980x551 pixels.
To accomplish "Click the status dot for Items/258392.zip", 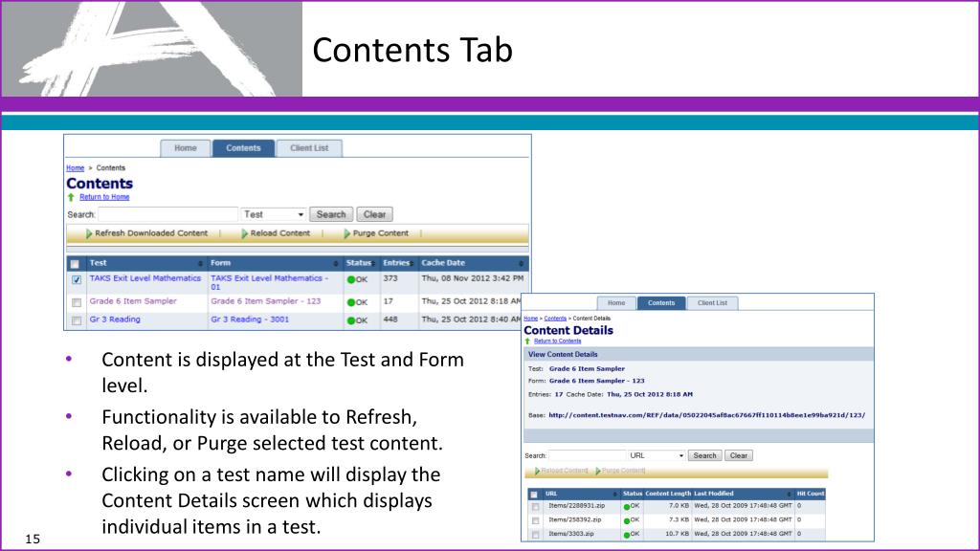I will (x=626, y=520).
